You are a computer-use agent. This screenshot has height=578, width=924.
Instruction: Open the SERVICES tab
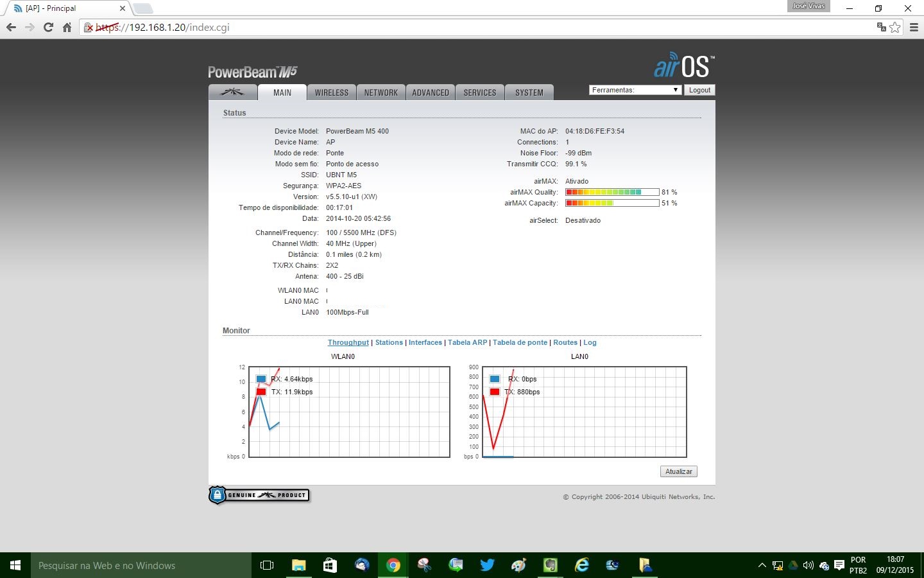pyautogui.click(x=480, y=92)
